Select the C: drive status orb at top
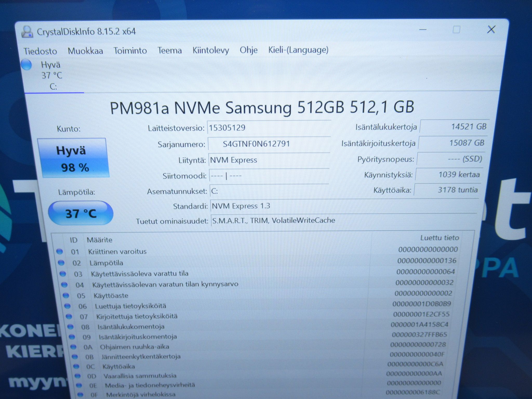 [26, 65]
